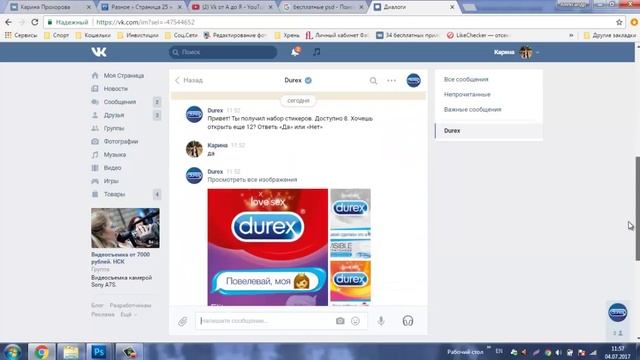640x360 pixels.
Task: Open emoji smiley picker
Action: (356, 321)
